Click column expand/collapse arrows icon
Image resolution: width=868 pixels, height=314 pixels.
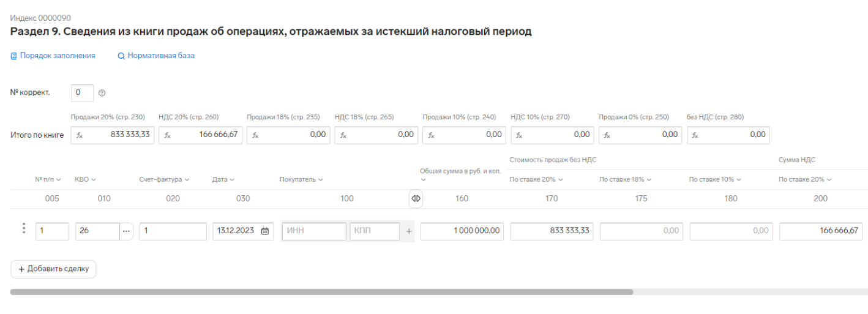coord(416,198)
